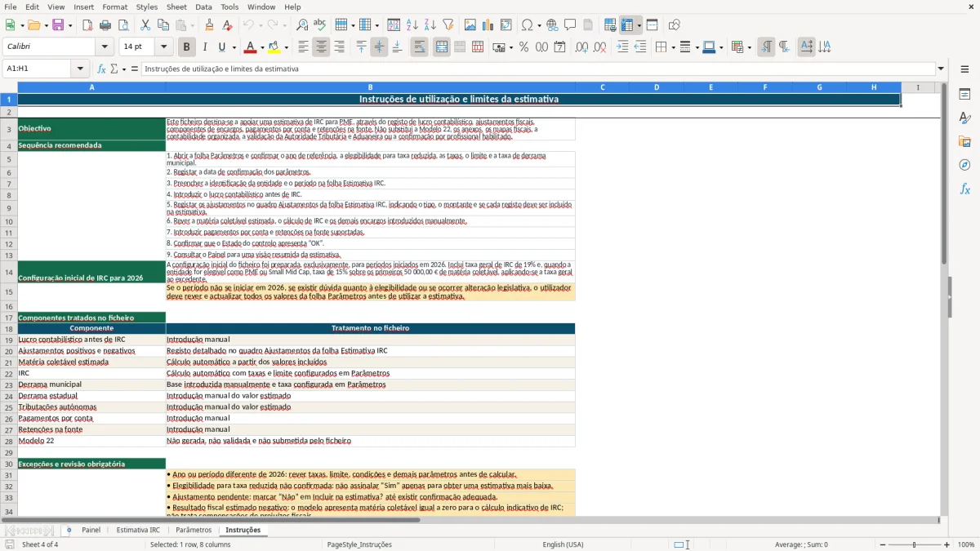Run the Spelling check icon
The width and height of the screenshot is (980, 551).
pos(320,25)
